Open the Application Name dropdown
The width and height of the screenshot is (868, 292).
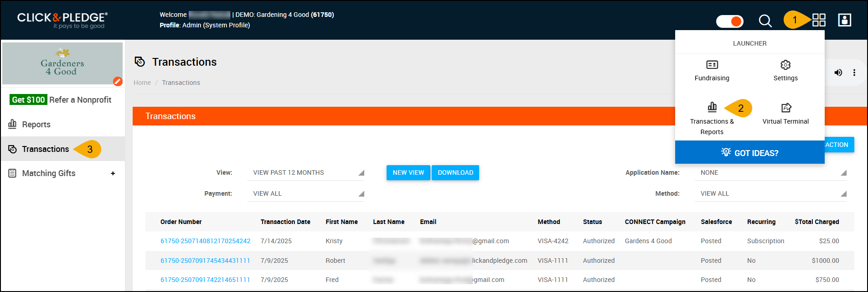tap(771, 172)
